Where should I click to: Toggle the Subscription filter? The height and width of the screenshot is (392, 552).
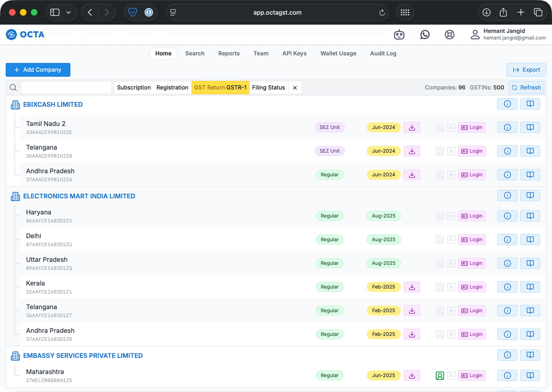(x=134, y=88)
